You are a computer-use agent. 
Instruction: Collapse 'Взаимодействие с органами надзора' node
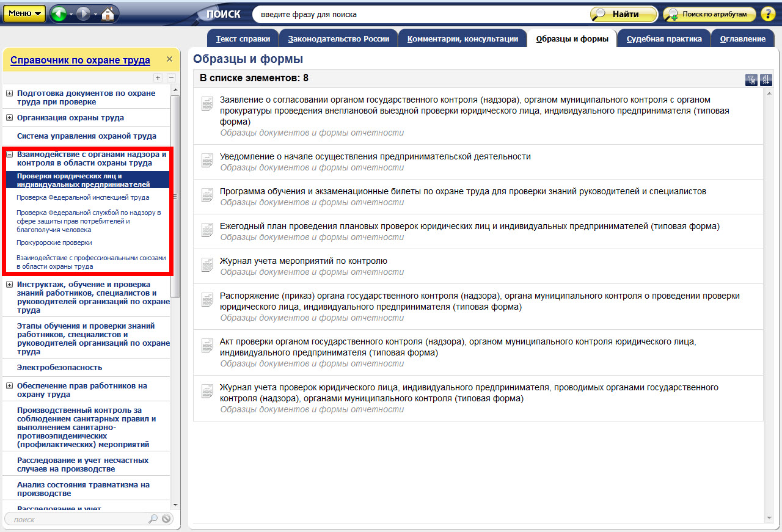[x=9, y=155]
